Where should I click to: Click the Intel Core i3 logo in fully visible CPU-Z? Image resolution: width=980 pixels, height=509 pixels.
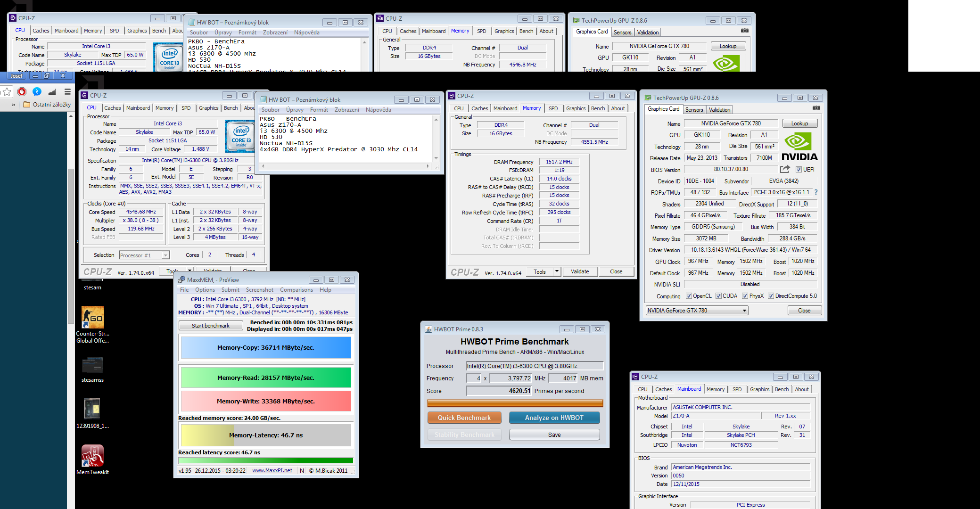point(241,136)
